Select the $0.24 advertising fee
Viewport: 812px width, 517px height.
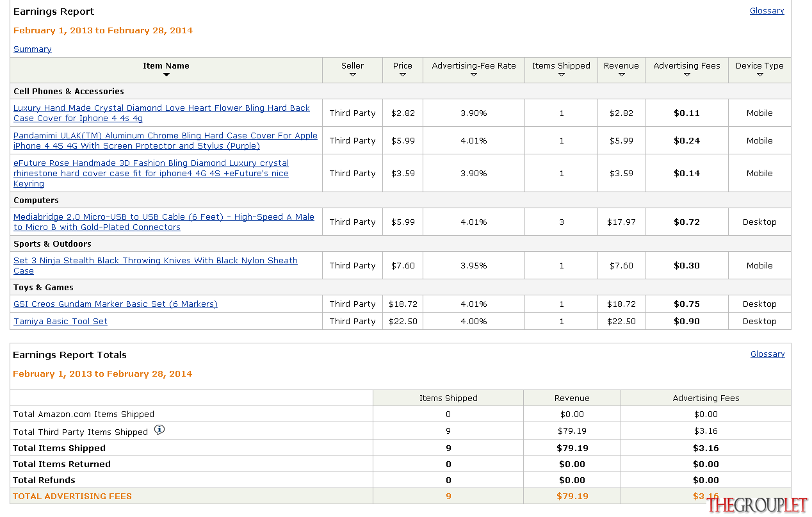(x=686, y=141)
